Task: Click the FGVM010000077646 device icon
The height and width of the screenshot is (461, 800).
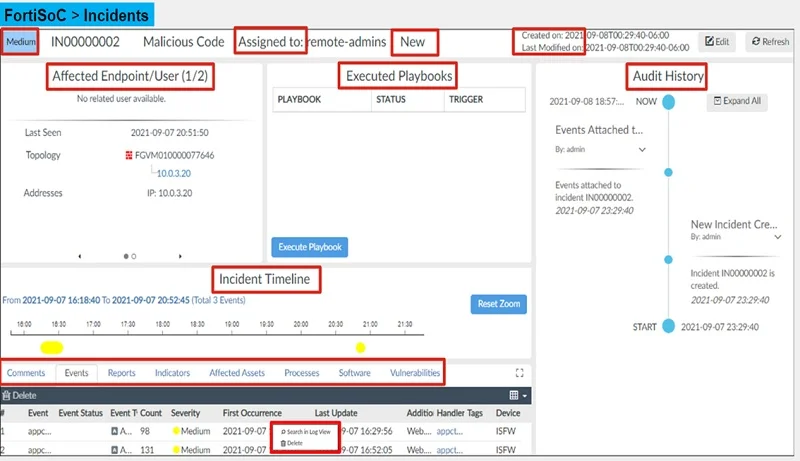Action: click(129, 155)
